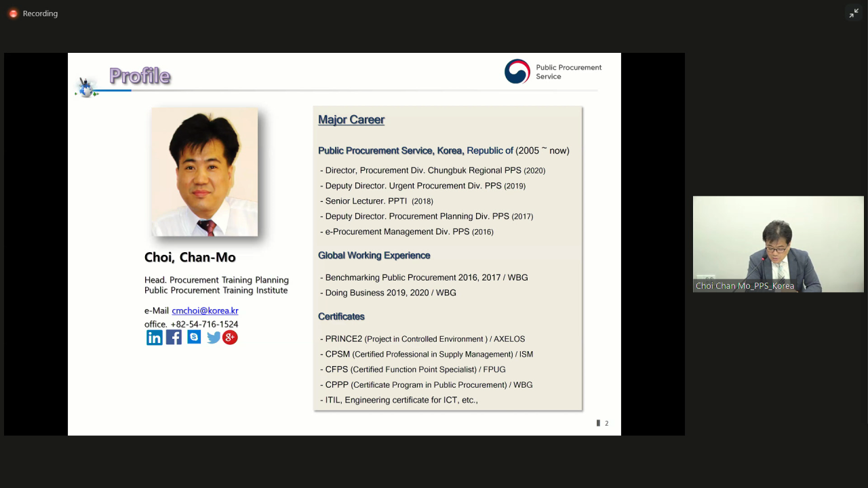The height and width of the screenshot is (488, 868).
Task: Click the Procurement Planning Div. PPS line
Action: 427,216
